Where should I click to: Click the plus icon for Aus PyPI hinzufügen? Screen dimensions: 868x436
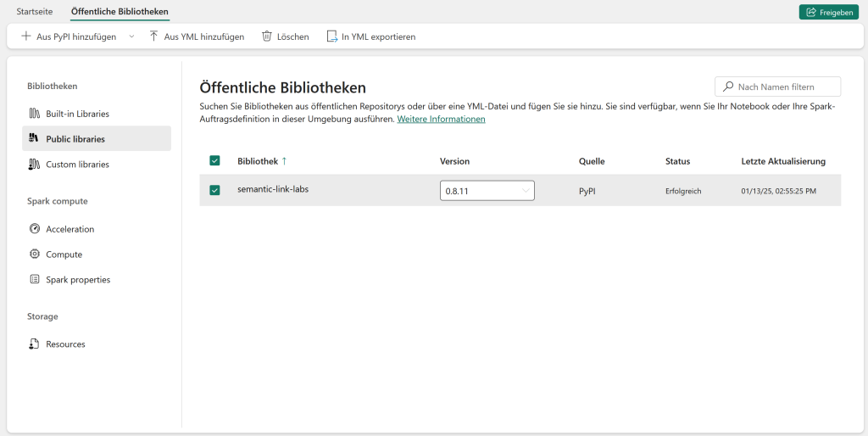[25, 36]
